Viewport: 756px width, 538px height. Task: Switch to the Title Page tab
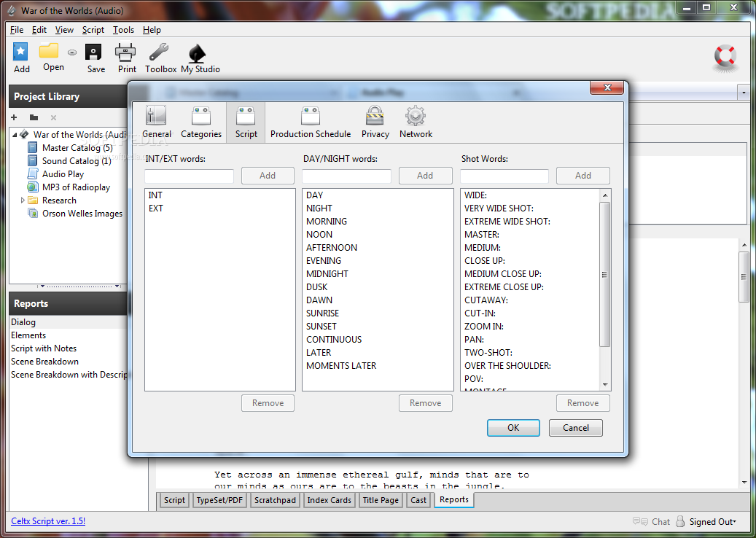click(x=381, y=500)
